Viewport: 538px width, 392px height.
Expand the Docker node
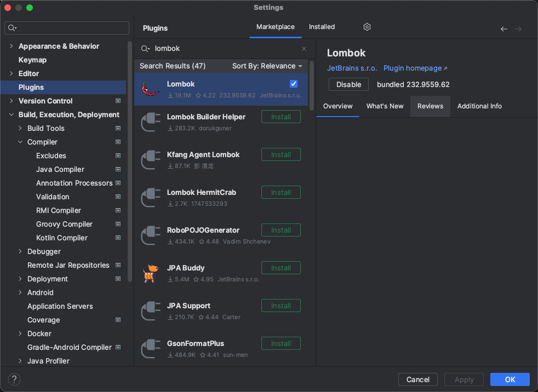coord(20,333)
